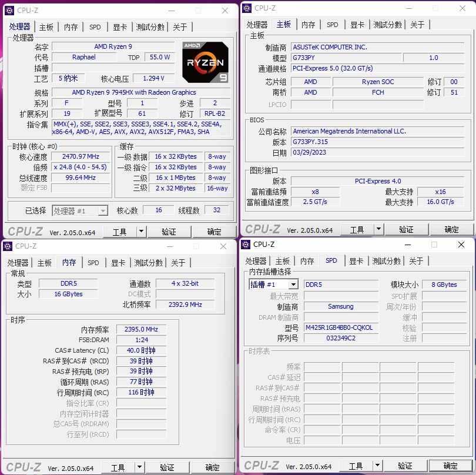Open SPD tab in memory window
This screenshot has height=475, width=476.
click(93, 263)
